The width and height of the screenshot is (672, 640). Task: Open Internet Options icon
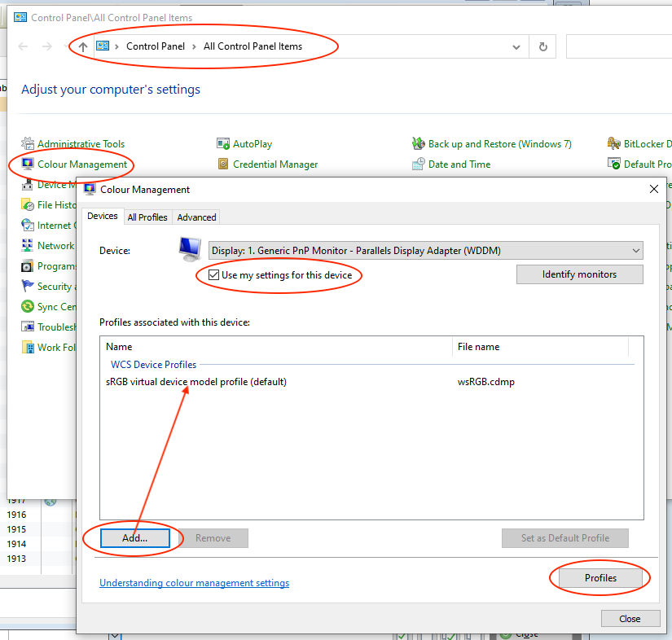coord(28,225)
